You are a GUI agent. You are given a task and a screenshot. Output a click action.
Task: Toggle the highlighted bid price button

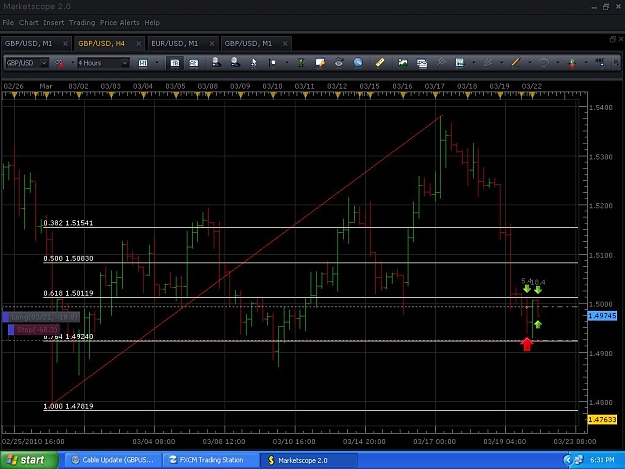tap(175, 63)
